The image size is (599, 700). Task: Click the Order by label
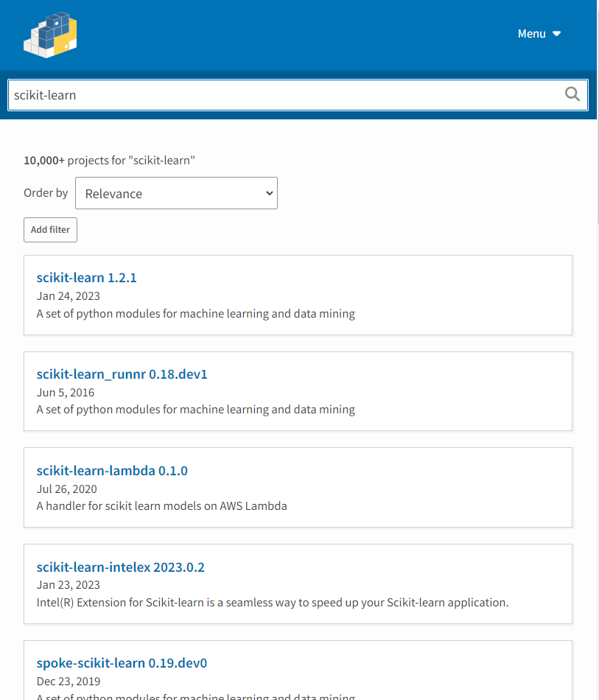click(45, 193)
